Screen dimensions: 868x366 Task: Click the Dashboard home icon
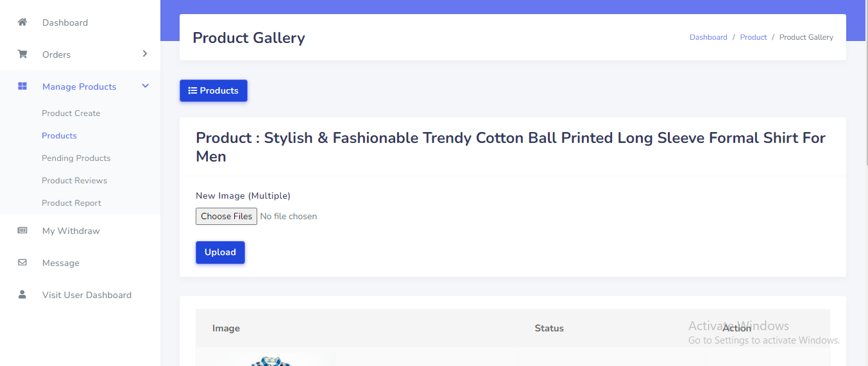tap(22, 22)
